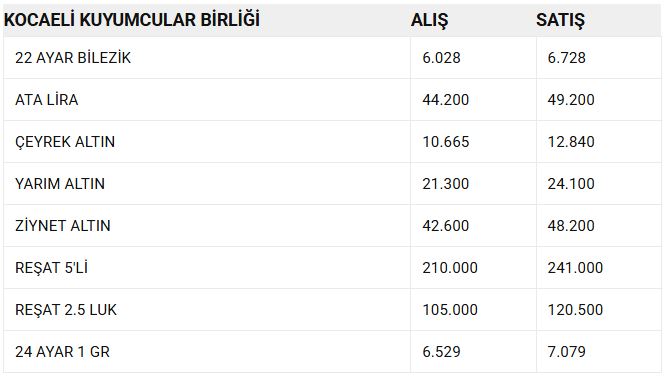Click the 24.100 Yarım selling price
The width and height of the screenshot is (670, 381).
[x=571, y=184]
